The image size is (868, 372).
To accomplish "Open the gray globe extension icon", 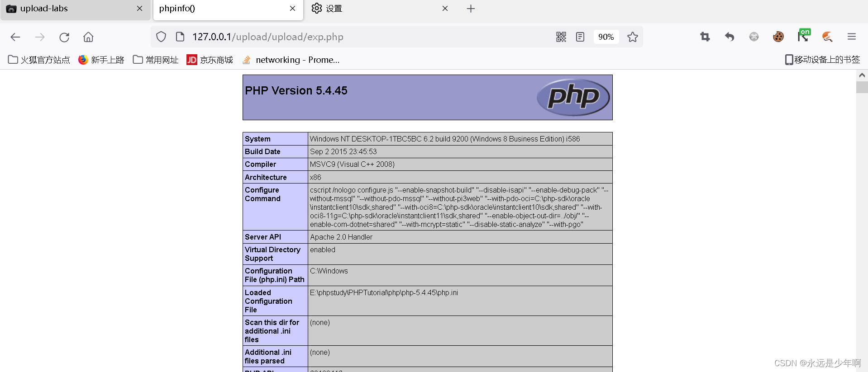I will (x=754, y=37).
